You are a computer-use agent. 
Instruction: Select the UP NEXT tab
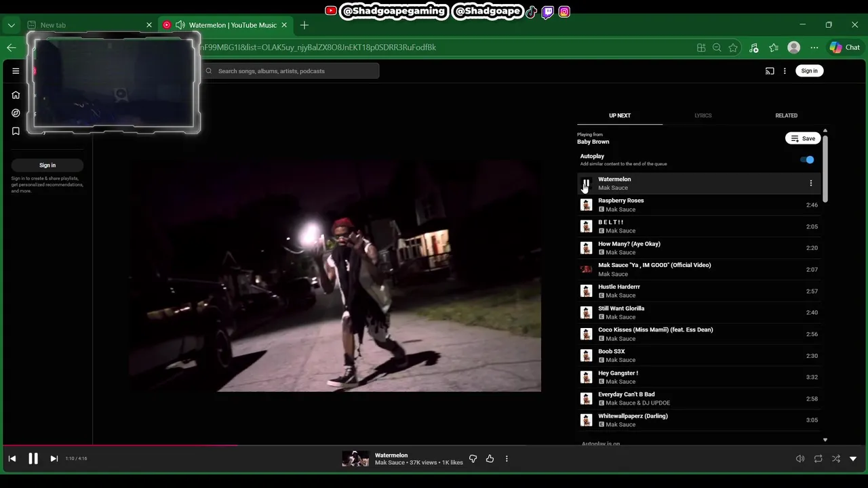coord(620,115)
